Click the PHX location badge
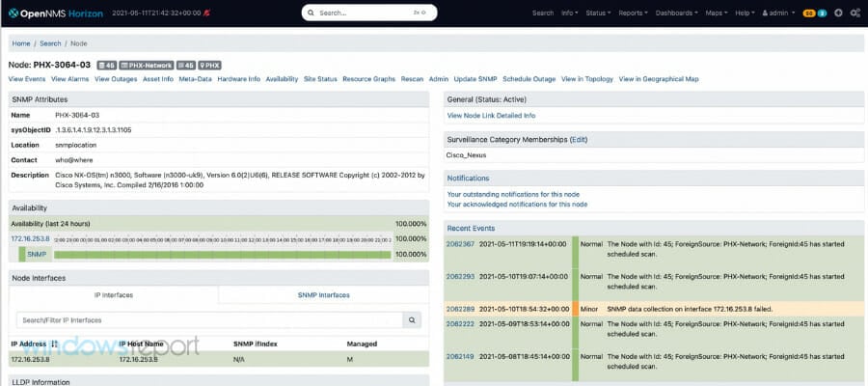 coord(210,66)
